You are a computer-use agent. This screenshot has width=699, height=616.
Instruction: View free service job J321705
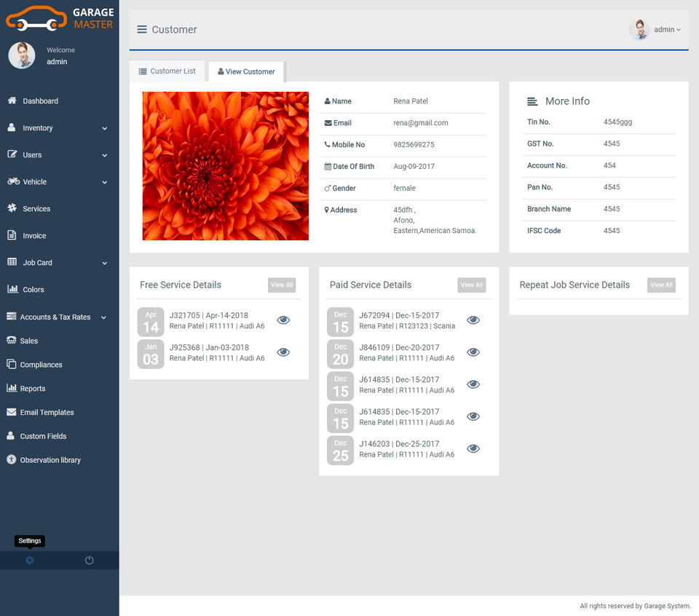click(x=283, y=320)
